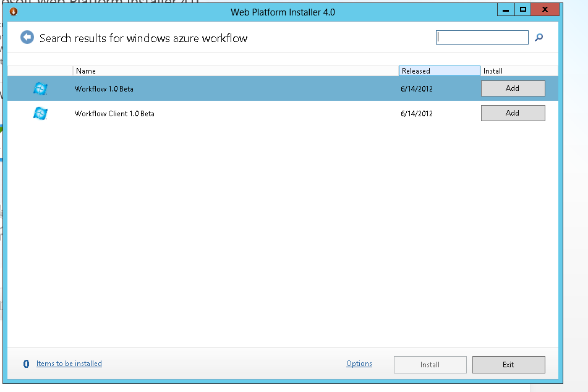The image size is (588, 392).
Task: Focus the search text box
Action: pyautogui.click(x=482, y=38)
